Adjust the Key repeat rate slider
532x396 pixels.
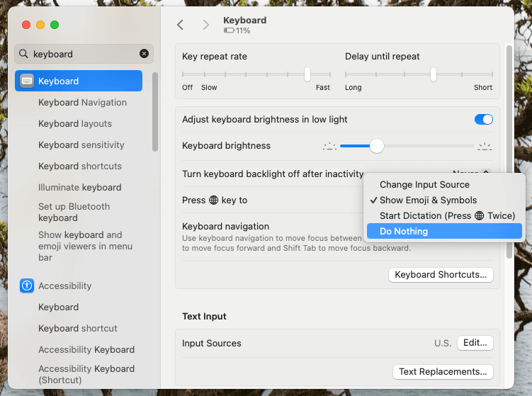[307, 74]
